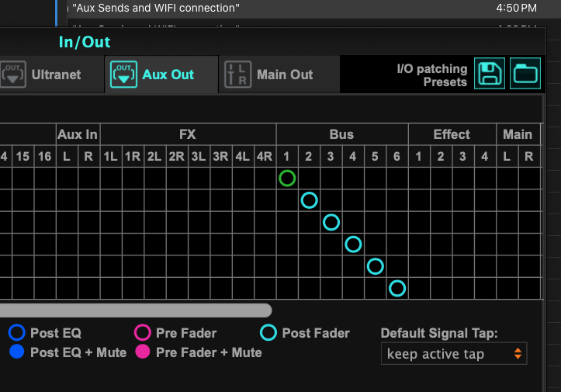
Task: Click the FX 4R column header
Action: (x=265, y=156)
